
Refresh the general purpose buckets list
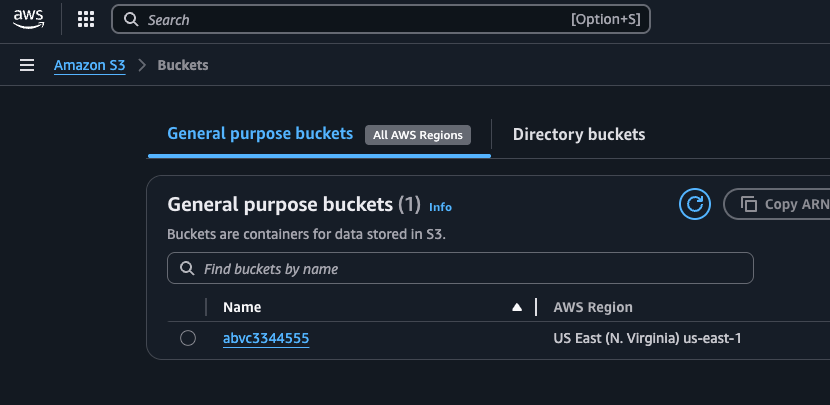click(x=694, y=204)
